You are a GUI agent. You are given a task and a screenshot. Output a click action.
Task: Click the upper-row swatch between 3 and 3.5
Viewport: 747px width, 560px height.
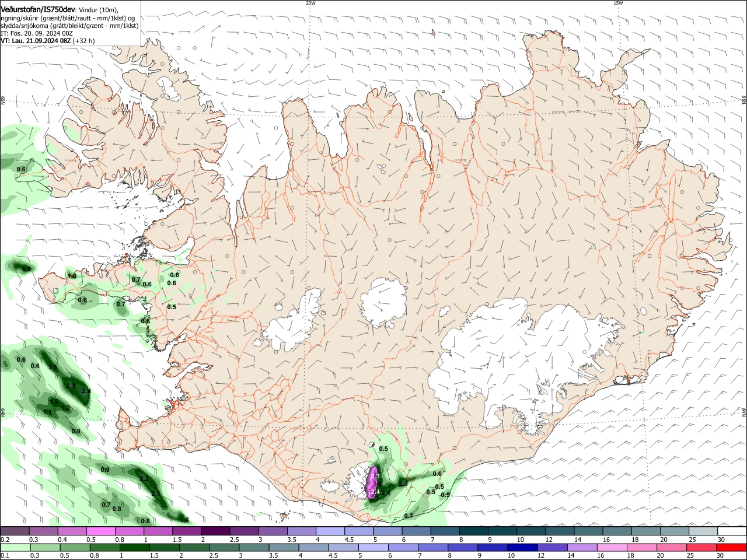tap(273, 531)
